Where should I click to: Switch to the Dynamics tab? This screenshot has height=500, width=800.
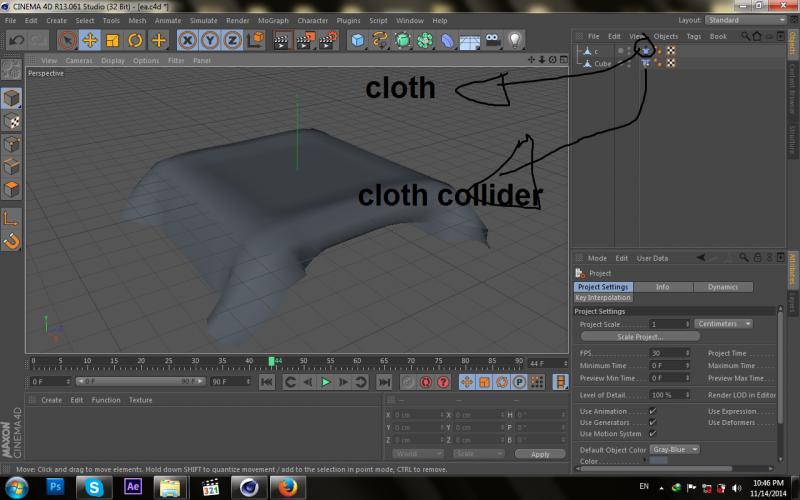point(723,287)
